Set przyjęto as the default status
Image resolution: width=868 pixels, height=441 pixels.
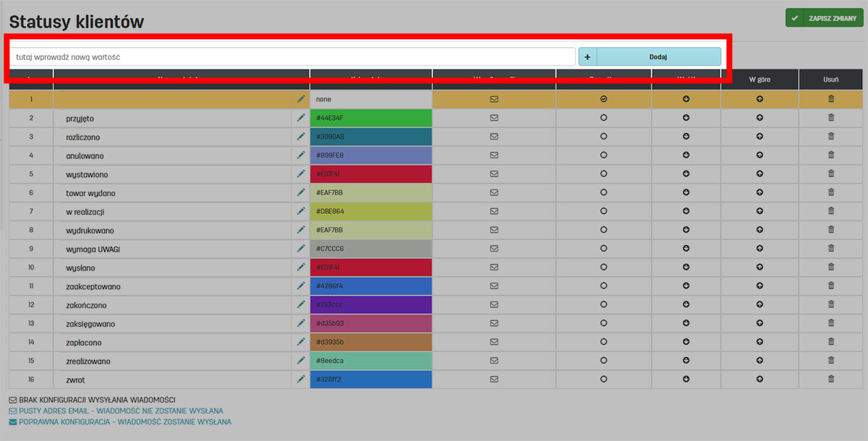[x=603, y=117]
